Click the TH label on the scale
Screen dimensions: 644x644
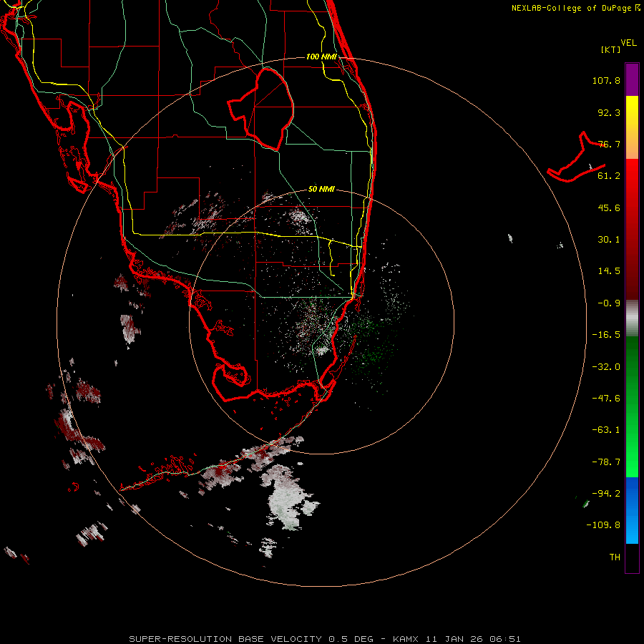click(x=615, y=557)
